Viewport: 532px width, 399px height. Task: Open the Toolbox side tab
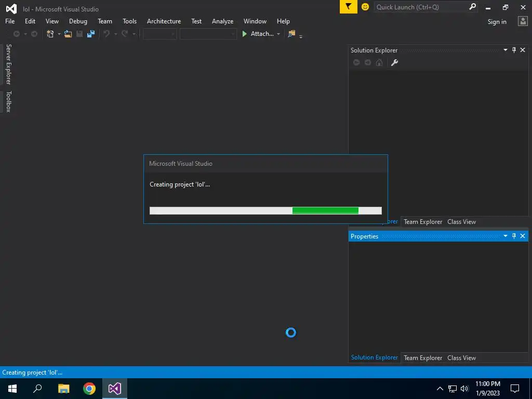8,101
